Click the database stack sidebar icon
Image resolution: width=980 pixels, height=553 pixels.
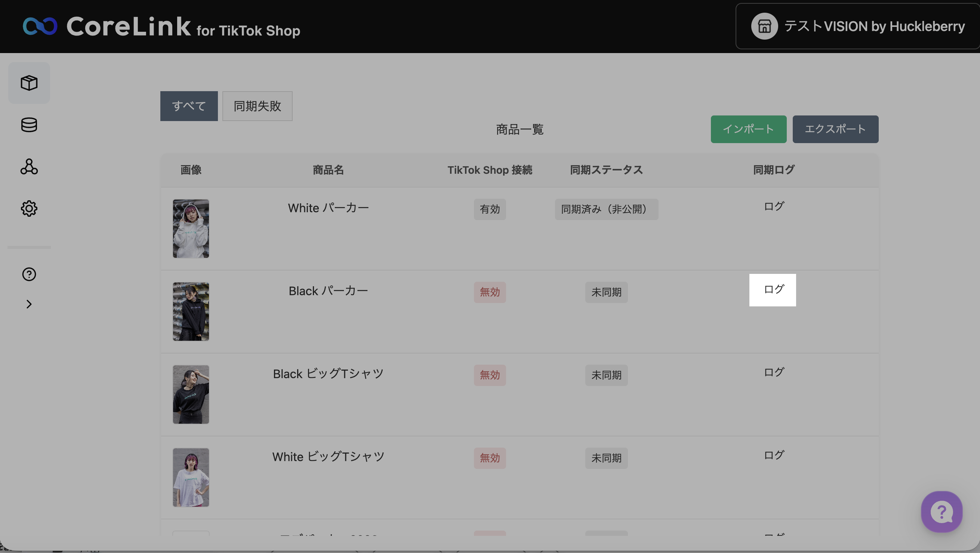29,125
